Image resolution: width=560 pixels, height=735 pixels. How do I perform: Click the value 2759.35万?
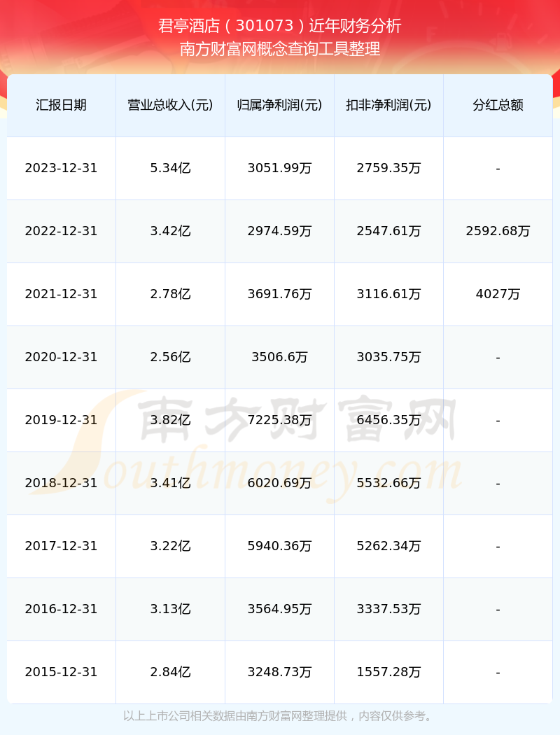coord(389,168)
